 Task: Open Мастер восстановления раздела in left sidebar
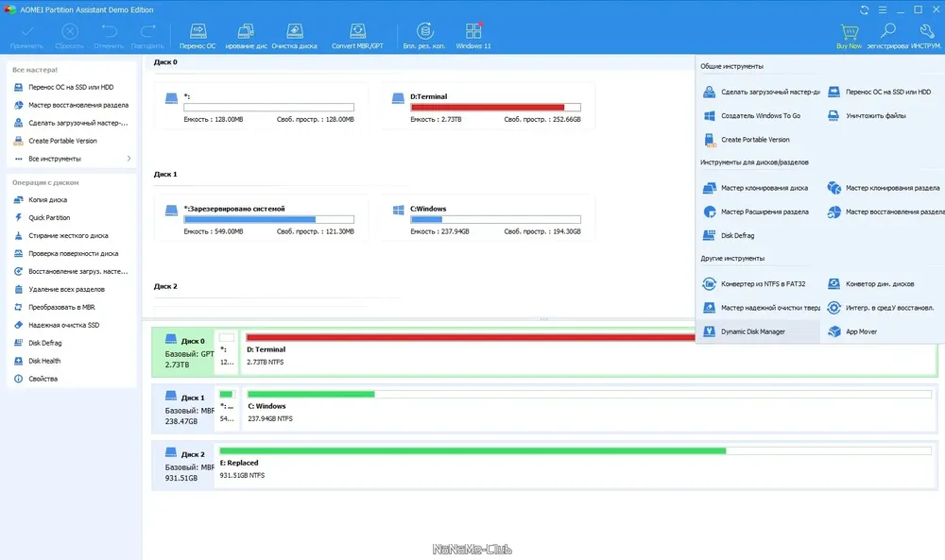click(x=71, y=105)
